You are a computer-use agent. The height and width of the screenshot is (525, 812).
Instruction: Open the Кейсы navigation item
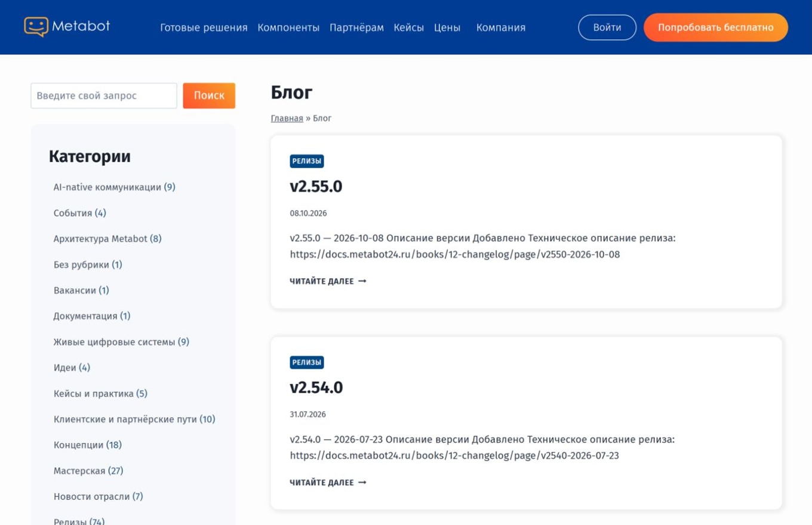pyautogui.click(x=408, y=27)
